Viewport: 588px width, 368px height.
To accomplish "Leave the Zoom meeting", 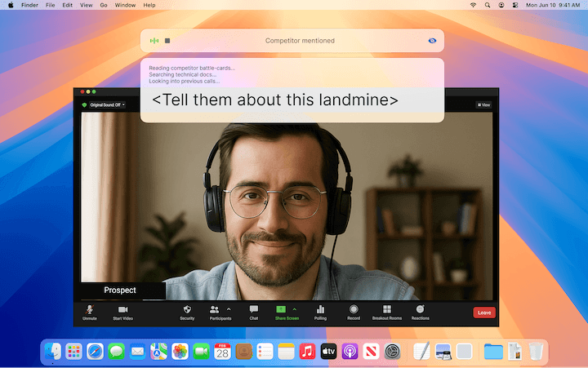I will 484,313.
